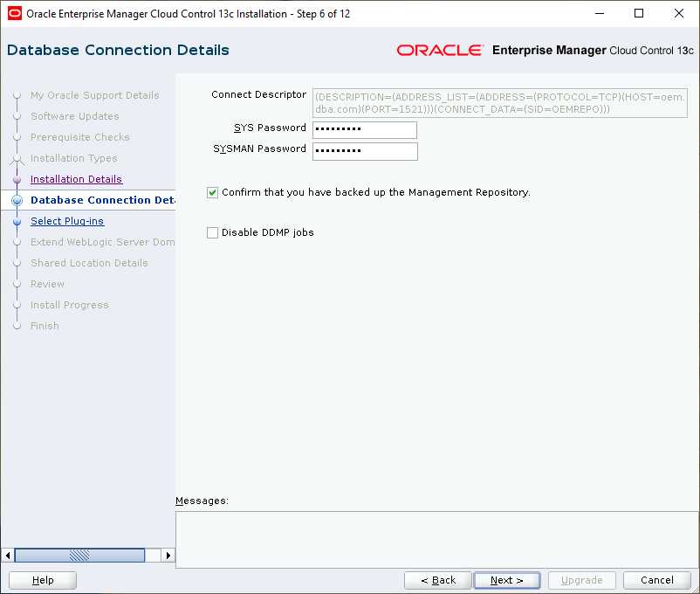Click the Software Updates step
Viewport: 700px width, 594px height.
(74, 116)
